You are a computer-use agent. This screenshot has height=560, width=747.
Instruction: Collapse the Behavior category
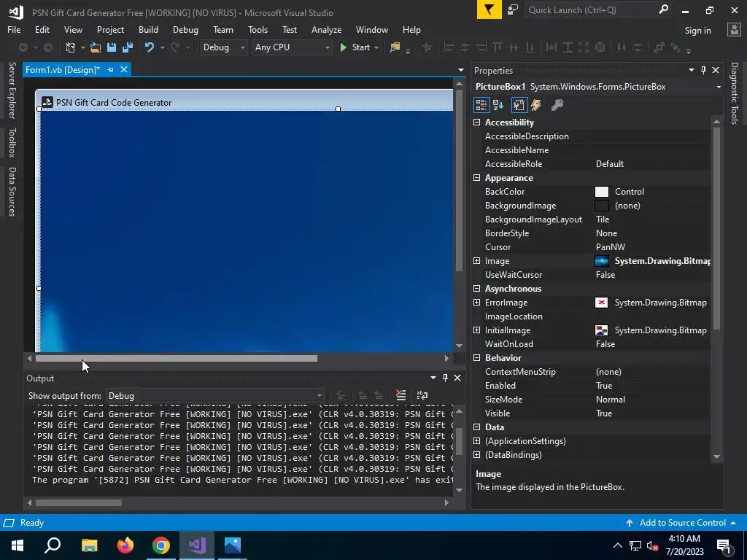(x=476, y=357)
